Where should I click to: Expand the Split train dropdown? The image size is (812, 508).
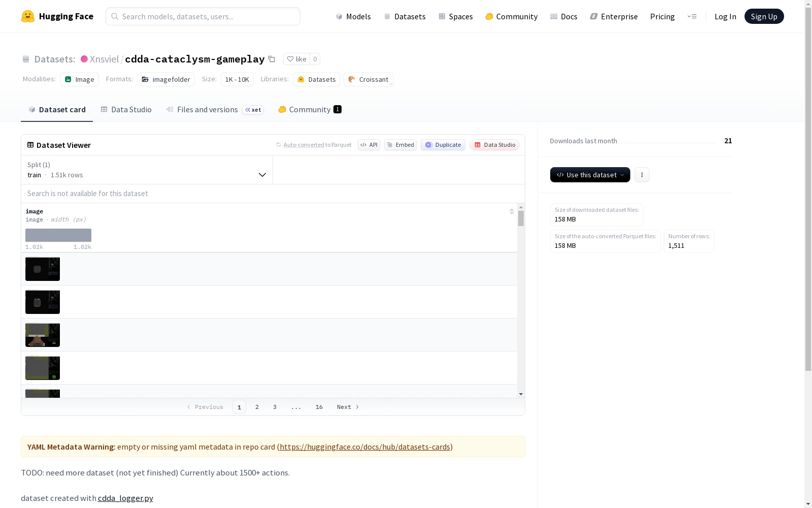pyautogui.click(x=147, y=170)
